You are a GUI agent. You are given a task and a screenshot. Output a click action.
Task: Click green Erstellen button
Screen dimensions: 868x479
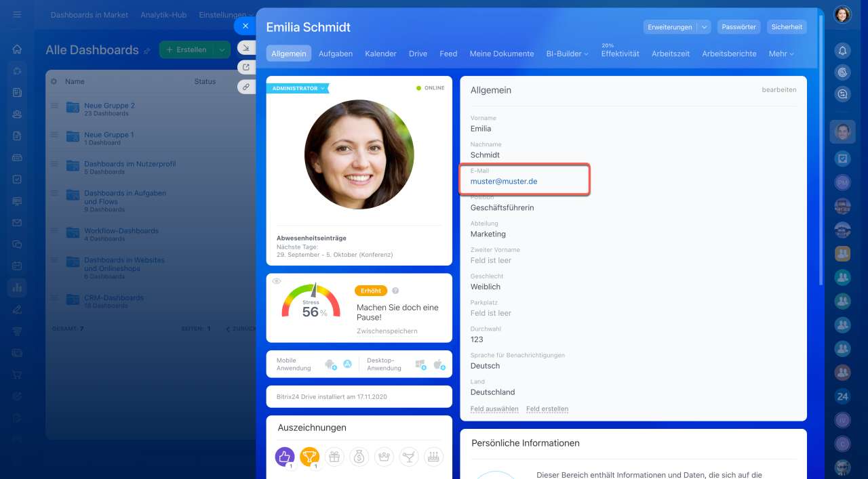[x=186, y=50]
